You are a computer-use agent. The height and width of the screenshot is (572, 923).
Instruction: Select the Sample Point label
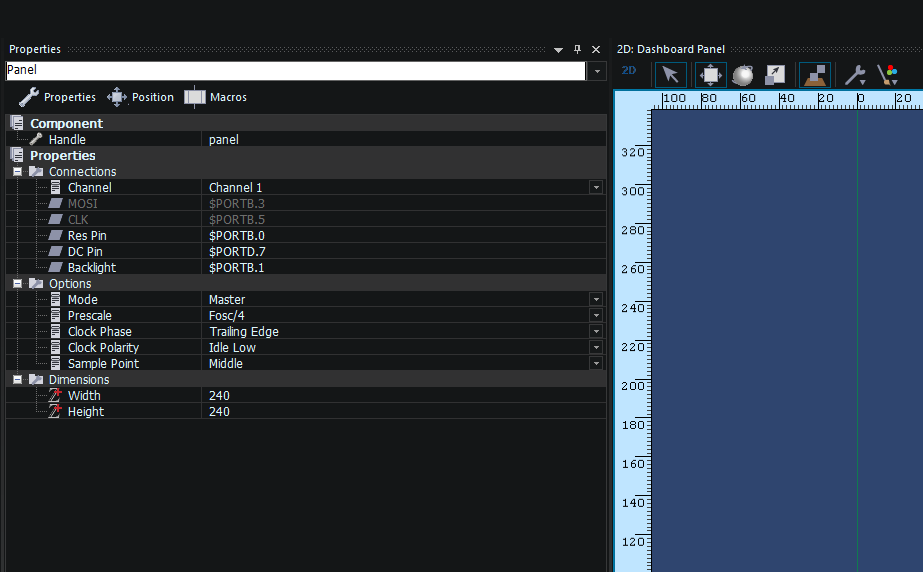103,364
